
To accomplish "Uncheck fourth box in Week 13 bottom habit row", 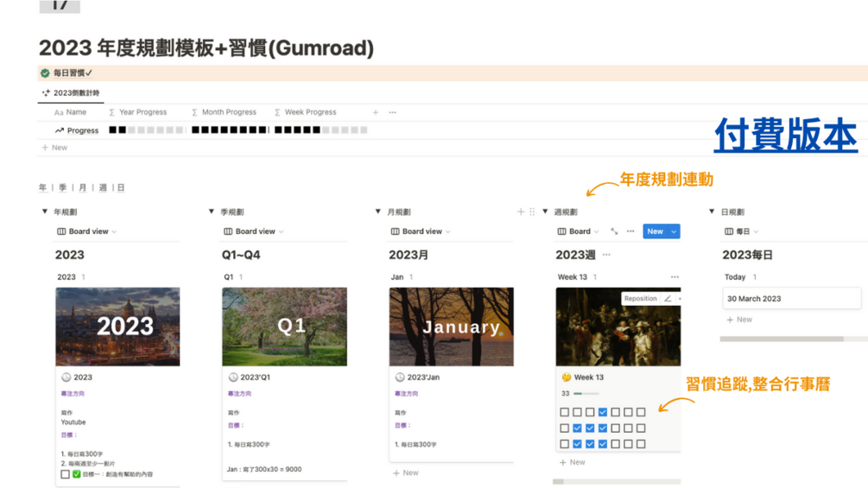I will [603, 444].
